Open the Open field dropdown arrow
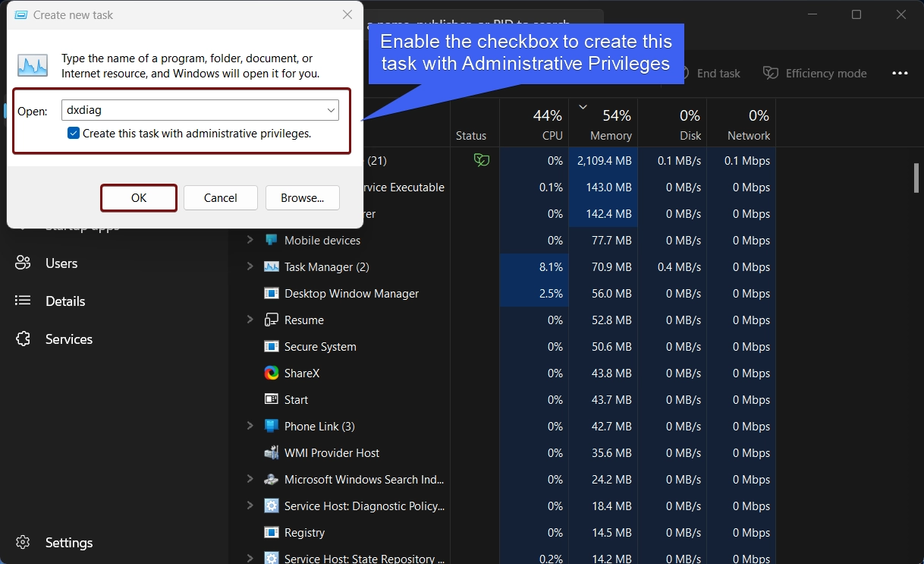 pyautogui.click(x=331, y=110)
